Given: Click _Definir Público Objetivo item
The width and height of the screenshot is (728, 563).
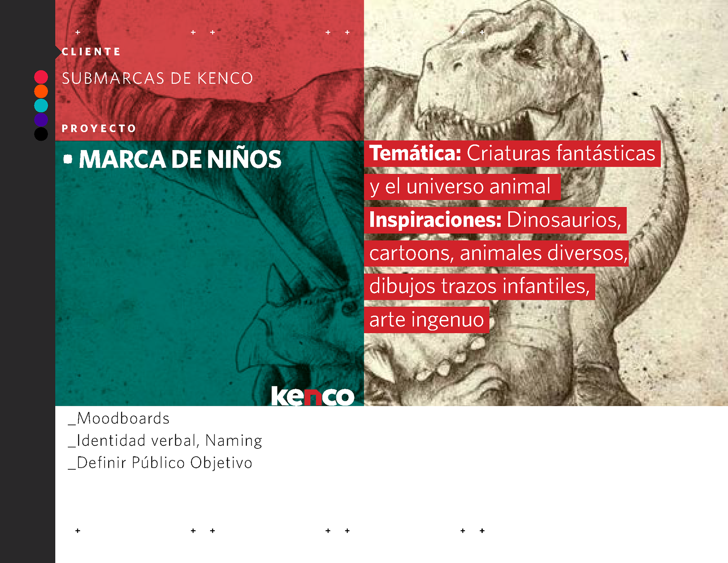Looking at the screenshot, I should point(160,462).
